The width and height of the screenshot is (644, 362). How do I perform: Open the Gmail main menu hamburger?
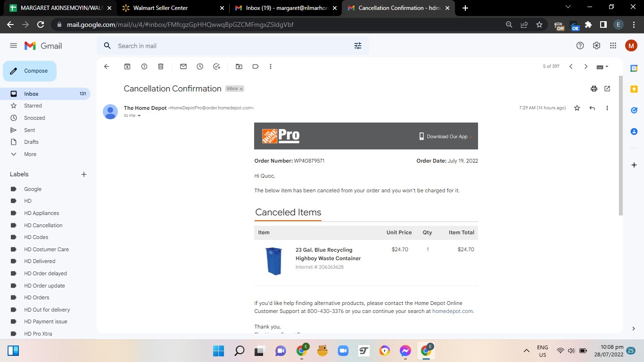point(13,46)
